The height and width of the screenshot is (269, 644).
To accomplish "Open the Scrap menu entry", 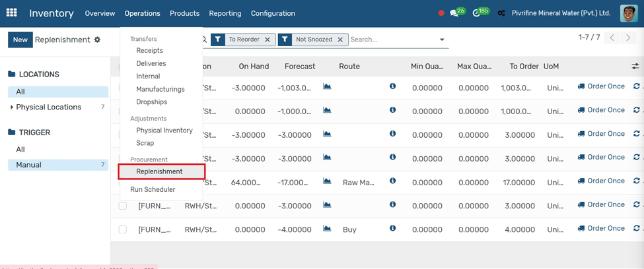I will 145,143.
